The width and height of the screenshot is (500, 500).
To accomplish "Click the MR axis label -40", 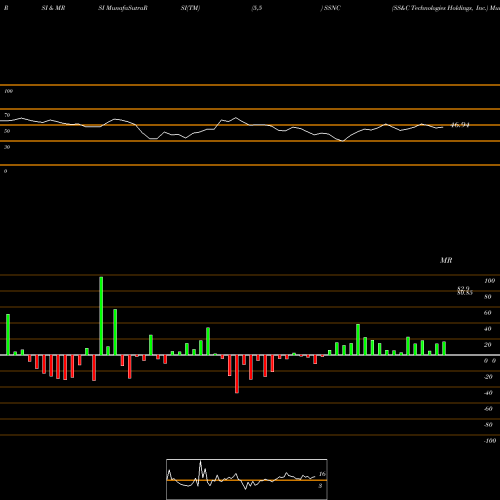I will click(x=488, y=393).
